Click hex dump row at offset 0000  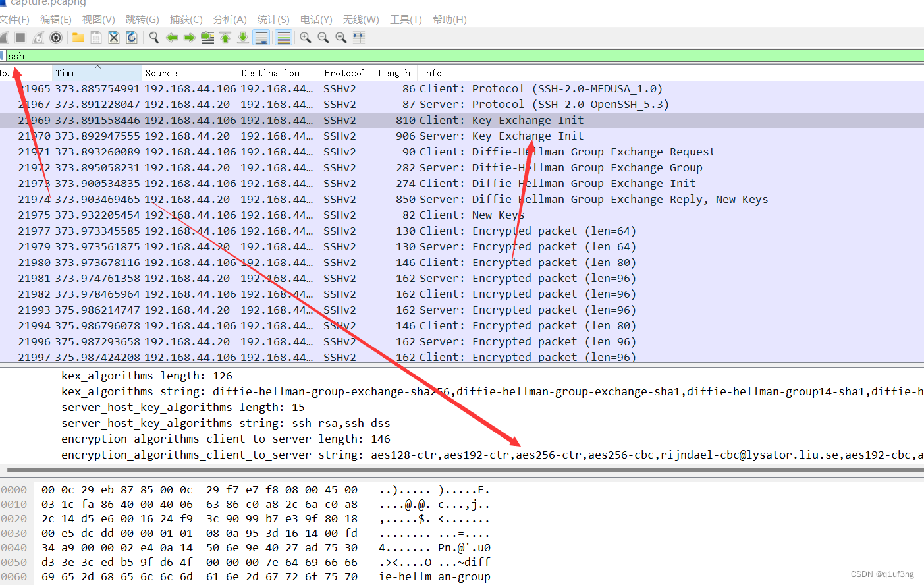pyautogui.click(x=247, y=490)
